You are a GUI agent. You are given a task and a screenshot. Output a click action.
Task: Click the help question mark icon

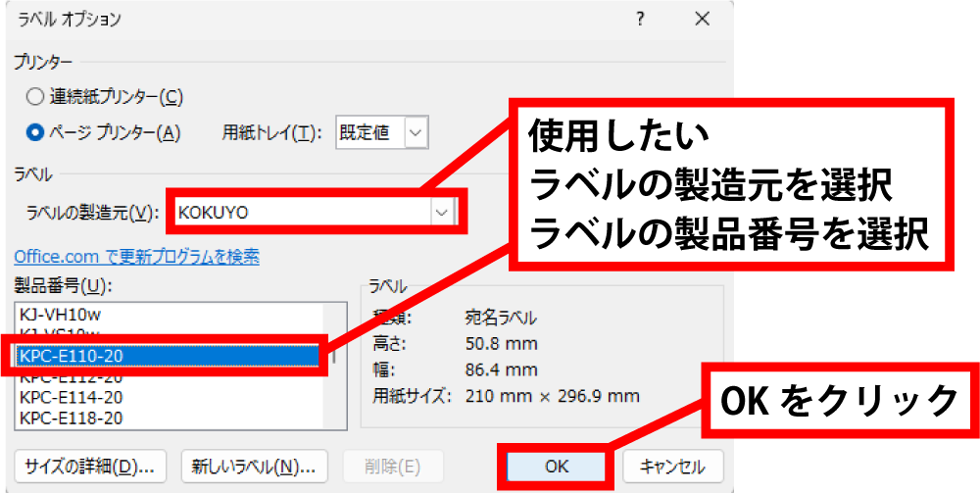639,19
